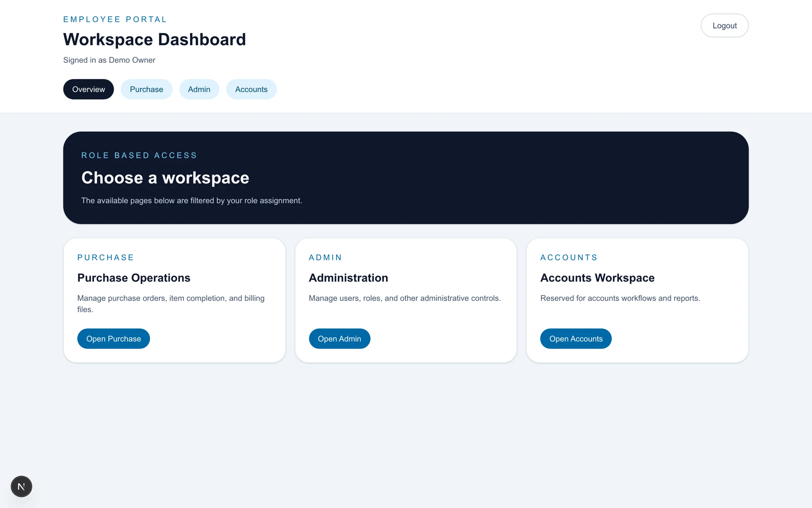Click the Open Admin button
Image resolution: width=812 pixels, height=508 pixels.
(339, 339)
